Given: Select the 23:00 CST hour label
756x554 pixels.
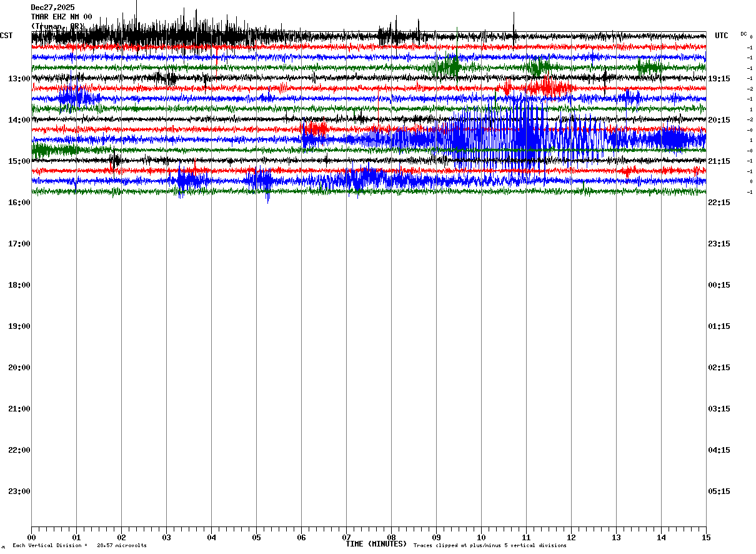Looking at the screenshot, I should coord(19,491).
